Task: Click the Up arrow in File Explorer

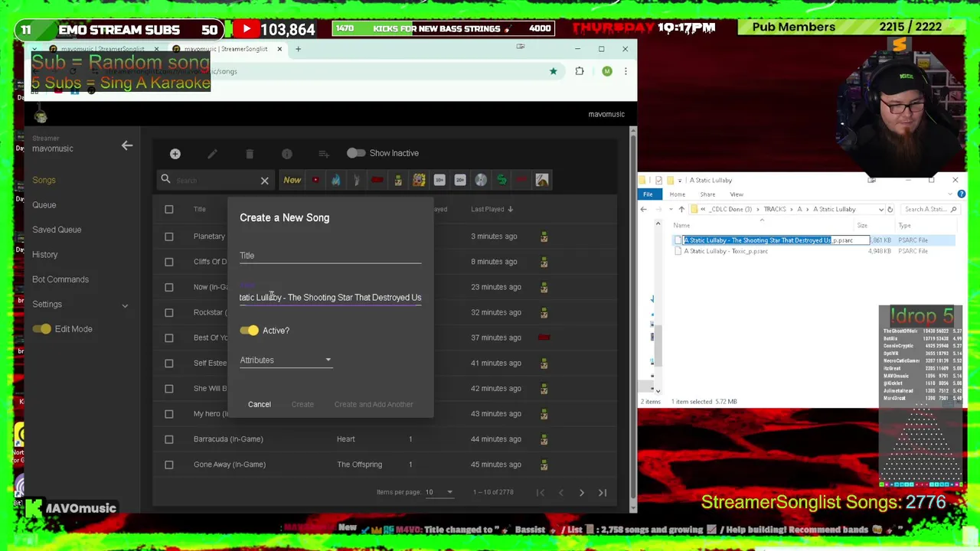Action: 681,209
